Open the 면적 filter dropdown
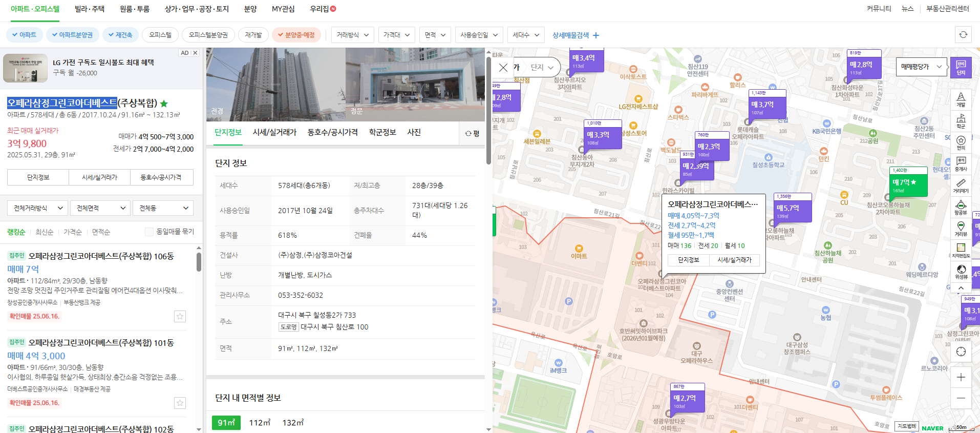The image size is (980, 433). pyautogui.click(x=435, y=35)
